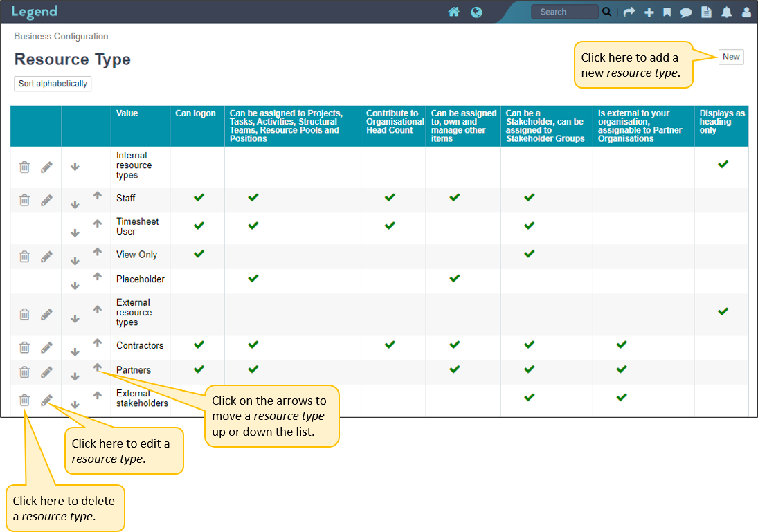Open the user profile icon

coord(747,12)
